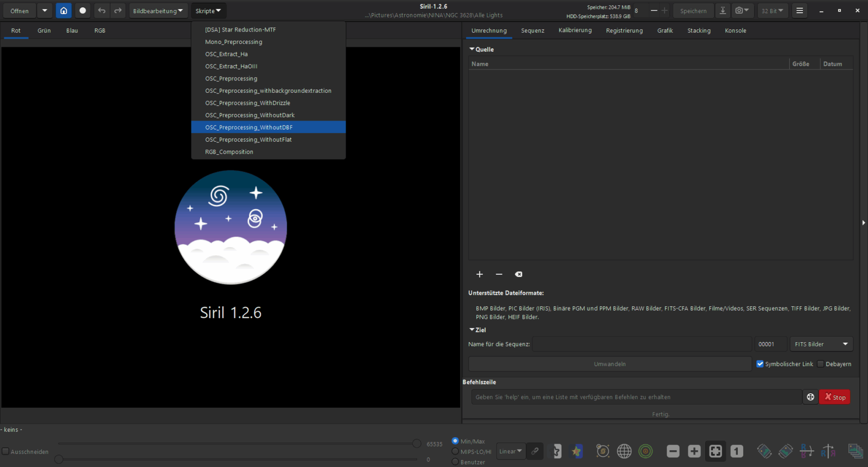Toggle the Symbolischer Link checkbox
Viewport: 868px width, 467px height.
760,364
